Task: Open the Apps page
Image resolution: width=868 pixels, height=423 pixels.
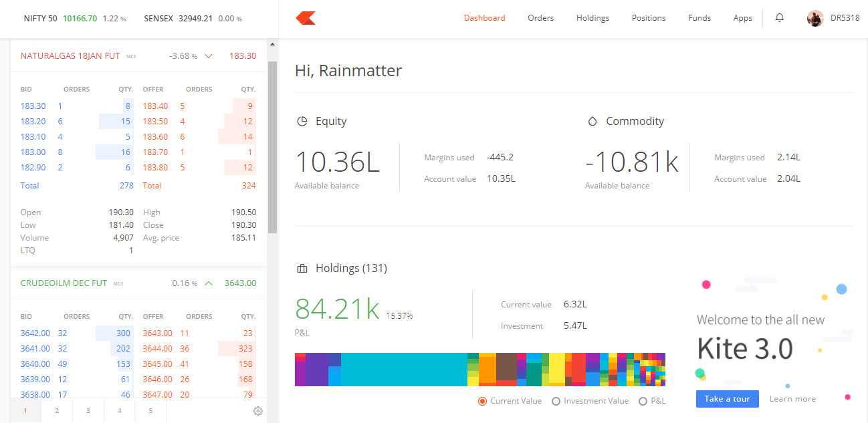Action: (x=743, y=18)
